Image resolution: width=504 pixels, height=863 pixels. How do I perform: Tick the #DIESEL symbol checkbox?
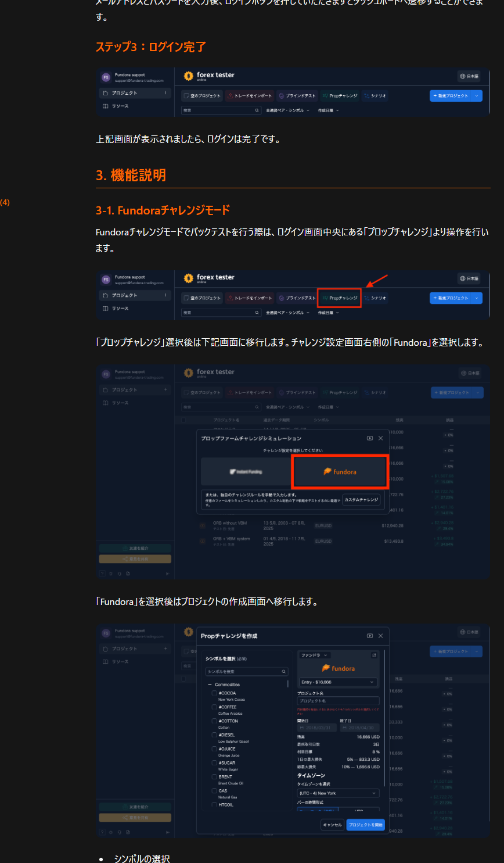tap(214, 735)
